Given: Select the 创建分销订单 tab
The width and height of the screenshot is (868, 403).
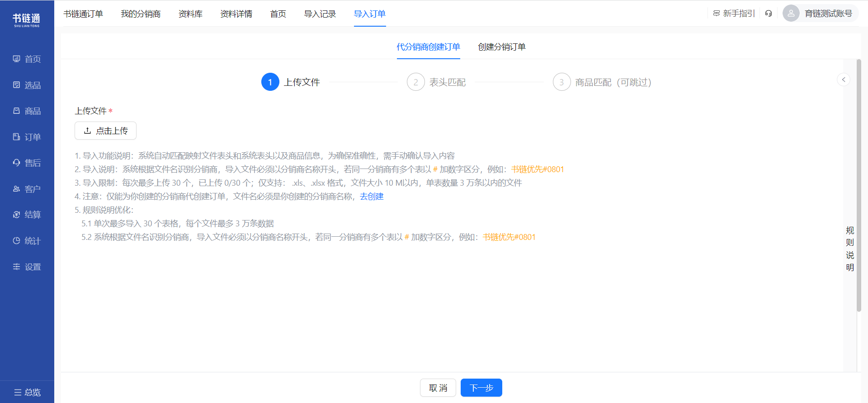Looking at the screenshot, I should [502, 47].
